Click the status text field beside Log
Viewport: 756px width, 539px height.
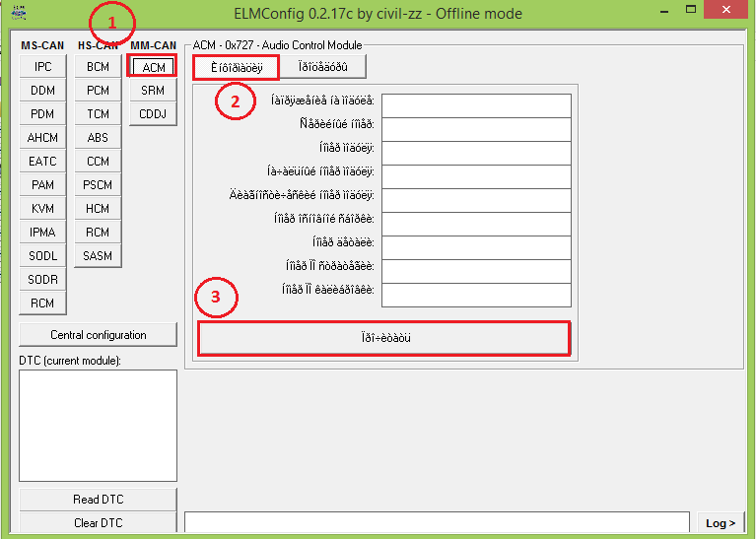437,522
